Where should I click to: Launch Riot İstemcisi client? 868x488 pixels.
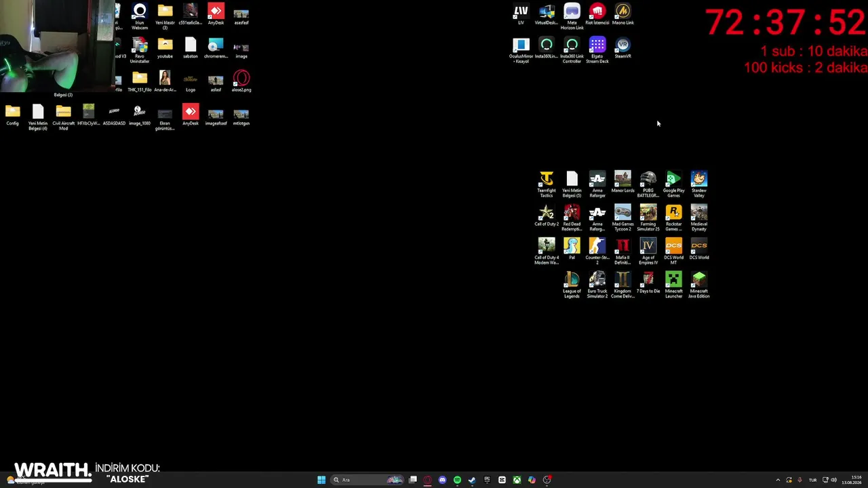click(597, 14)
